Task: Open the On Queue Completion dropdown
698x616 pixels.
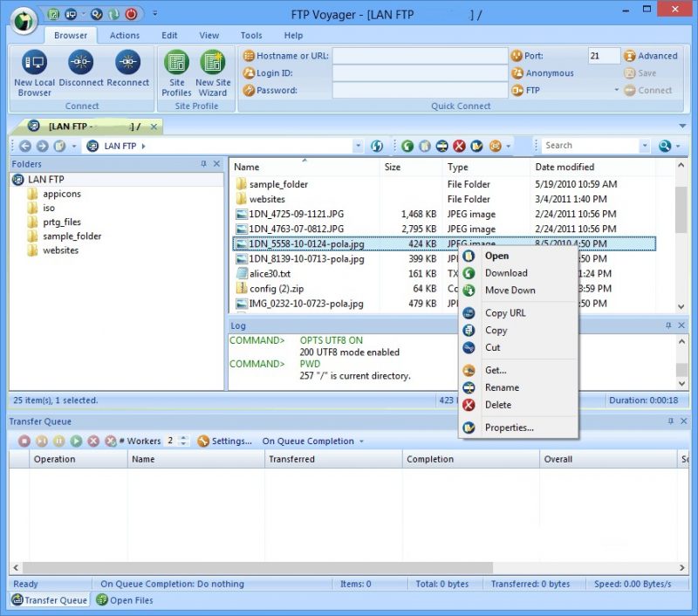Action: (x=313, y=441)
